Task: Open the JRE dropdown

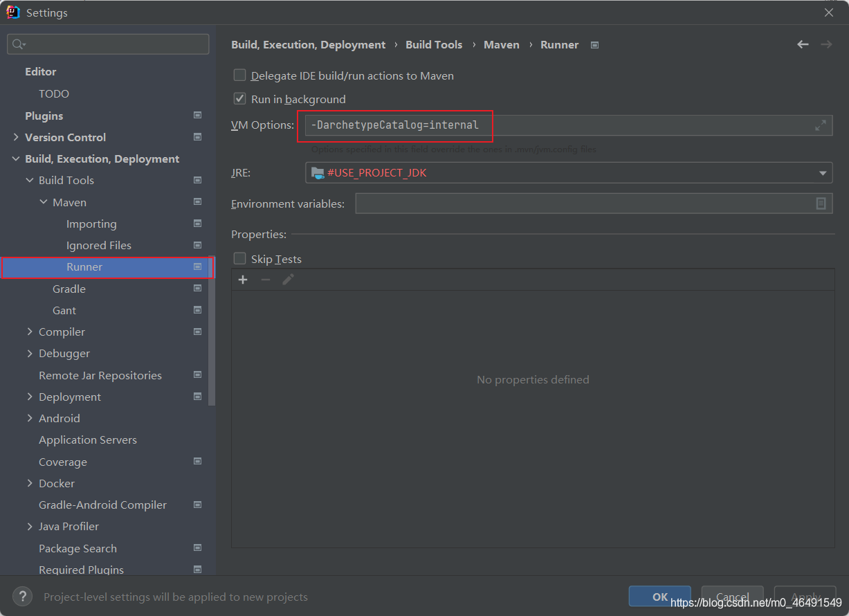Action: pos(569,172)
